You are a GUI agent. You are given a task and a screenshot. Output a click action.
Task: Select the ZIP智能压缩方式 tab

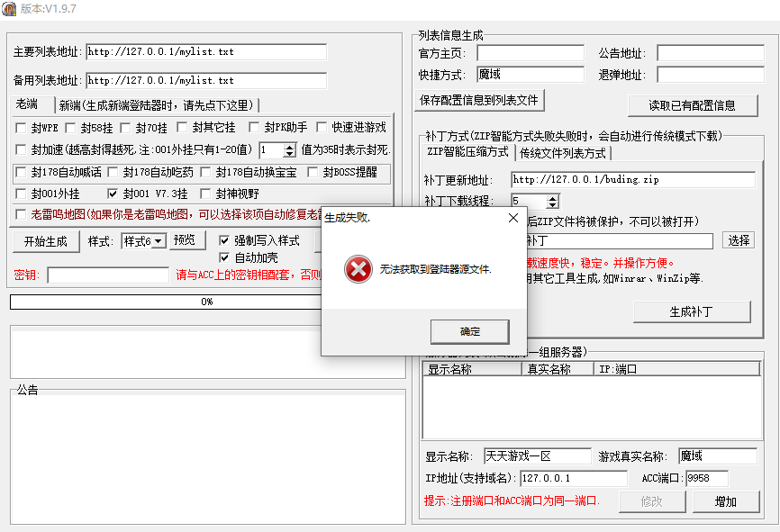(467, 151)
